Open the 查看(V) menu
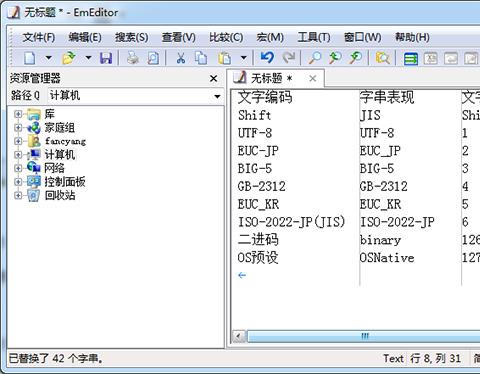This screenshot has height=374, width=480. (x=179, y=37)
